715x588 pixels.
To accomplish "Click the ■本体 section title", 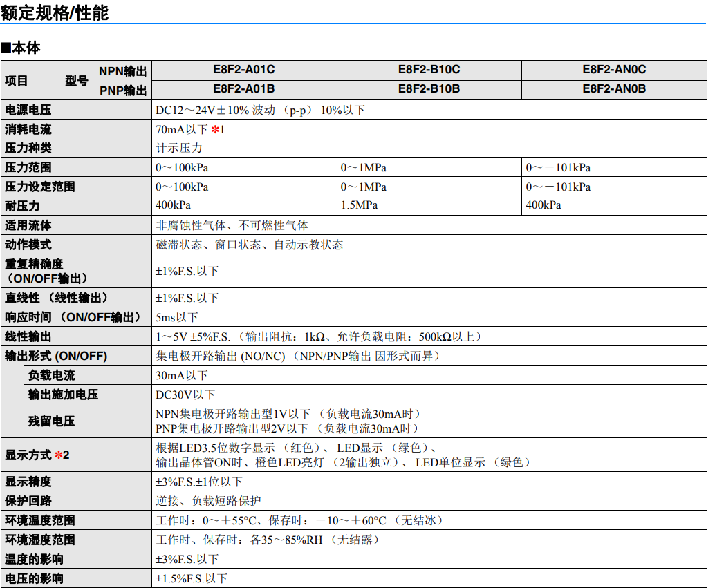I will click(21, 48).
